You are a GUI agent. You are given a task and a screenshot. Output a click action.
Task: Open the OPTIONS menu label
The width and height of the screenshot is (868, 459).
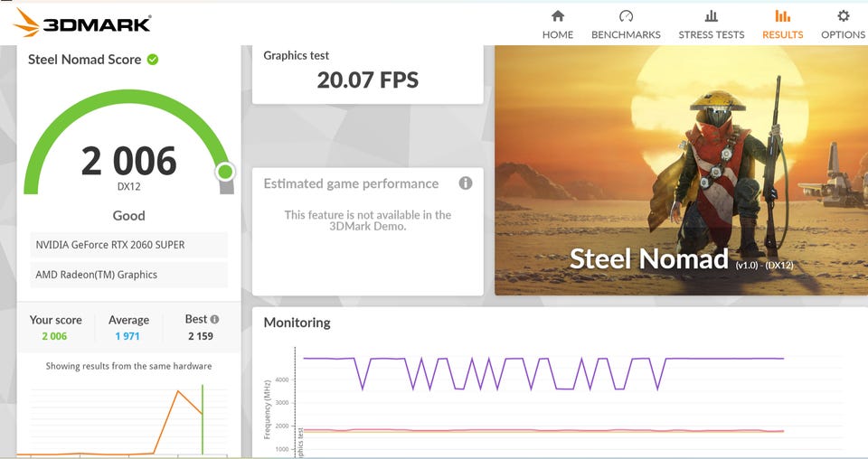click(x=843, y=34)
